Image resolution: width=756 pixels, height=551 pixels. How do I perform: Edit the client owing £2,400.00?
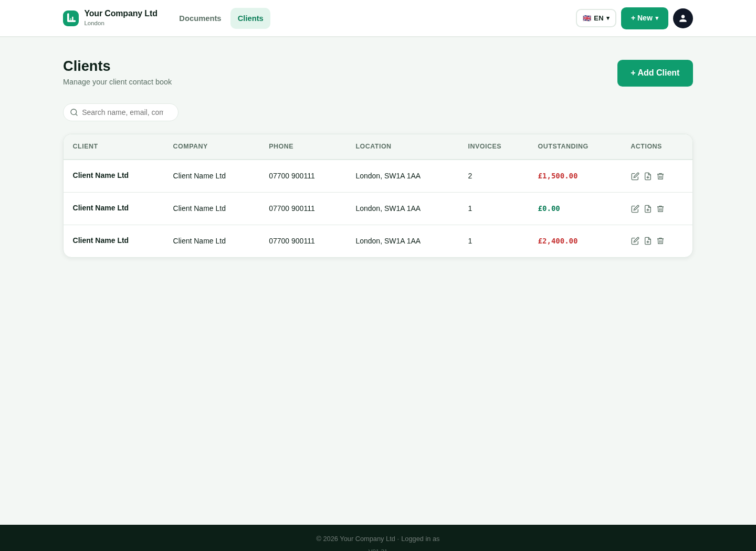(x=635, y=241)
